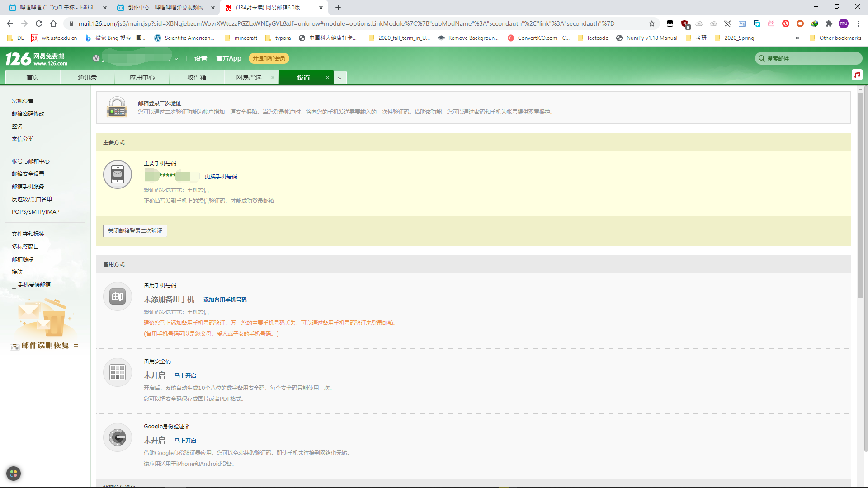Switch to the 收件箱 tab
This screenshot has width=868, height=488.
196,77
